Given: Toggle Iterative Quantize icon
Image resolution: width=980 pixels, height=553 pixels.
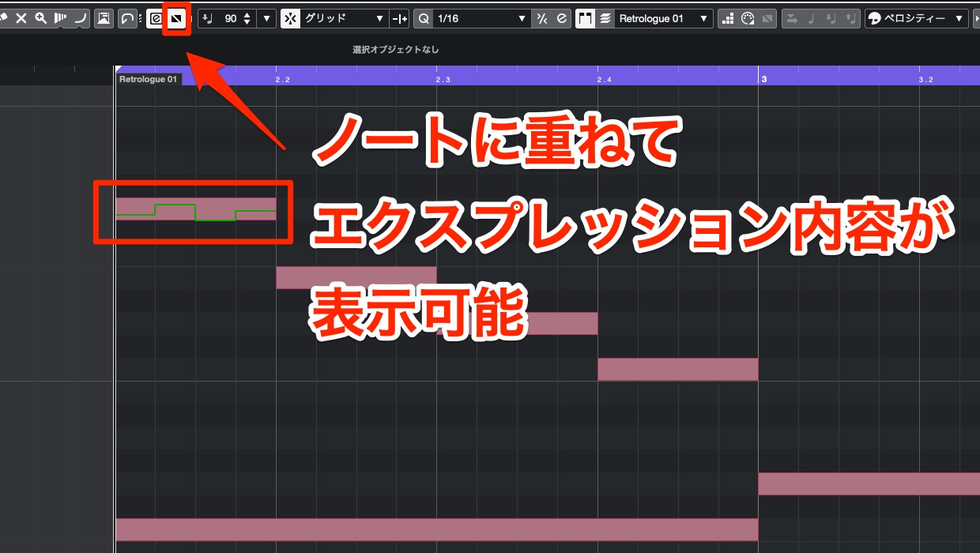Looking at the screenshot, I should pyautogui.click(x=542, y=18).
